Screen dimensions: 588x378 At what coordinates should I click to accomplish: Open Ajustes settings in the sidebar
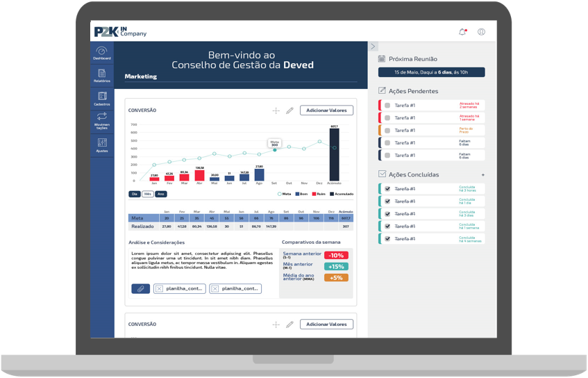click(102, 145)
